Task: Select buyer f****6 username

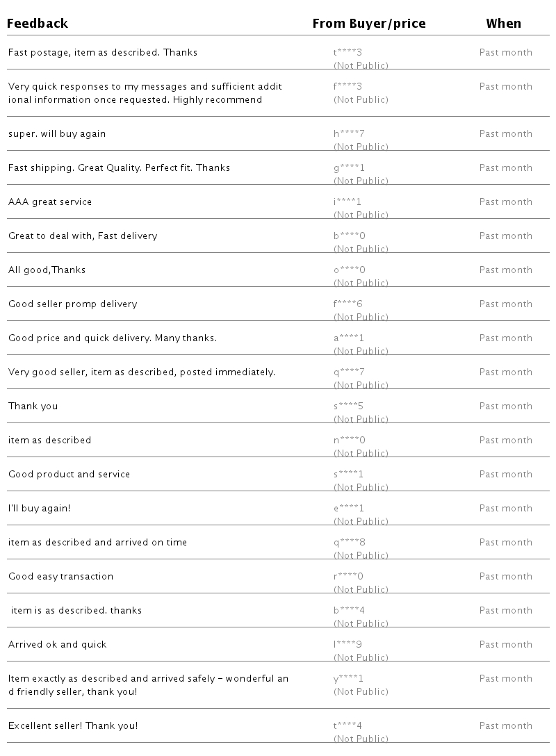Action: point(348,304)
